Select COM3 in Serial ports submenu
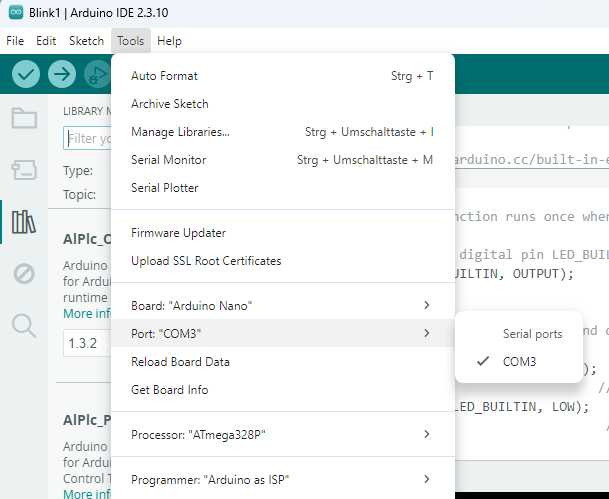Screen dimensions: 609x499 (x=519, y=362)
